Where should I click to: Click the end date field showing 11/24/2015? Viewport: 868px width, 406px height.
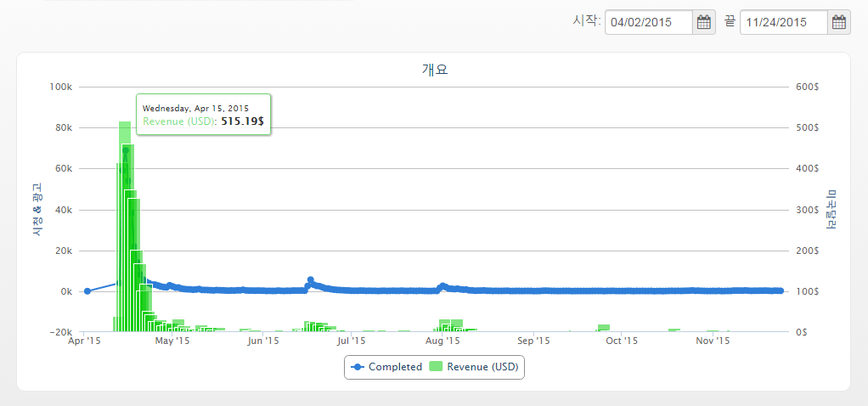point(783,23)
